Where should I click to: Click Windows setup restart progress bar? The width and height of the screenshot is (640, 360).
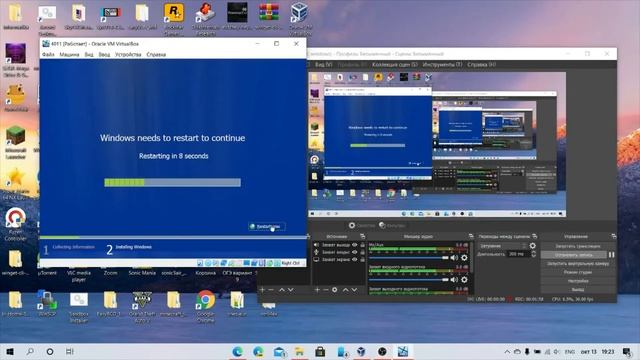(172, 182)
